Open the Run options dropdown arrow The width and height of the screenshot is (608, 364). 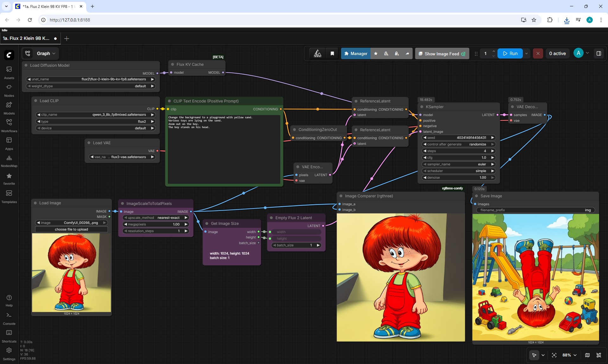pos(527,53)
